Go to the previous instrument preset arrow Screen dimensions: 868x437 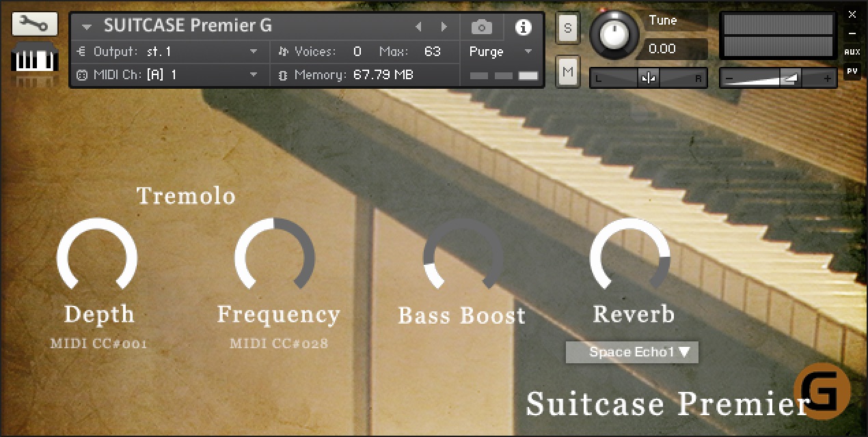pos(419,27)
